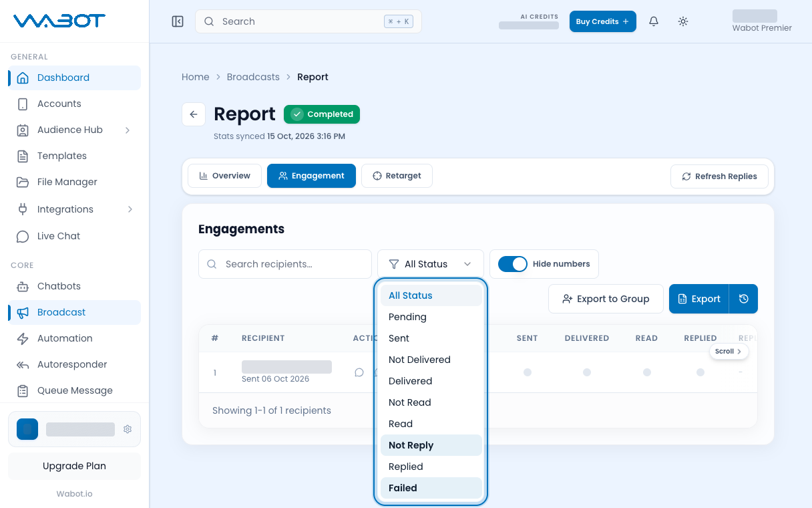Select Not Reply status option

pos(431,445)
